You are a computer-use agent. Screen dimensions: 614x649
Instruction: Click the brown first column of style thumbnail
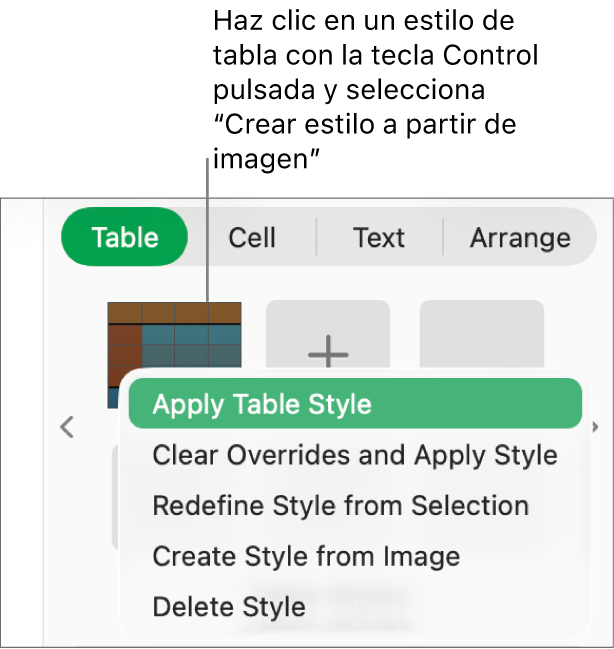[x=125, y=352]
